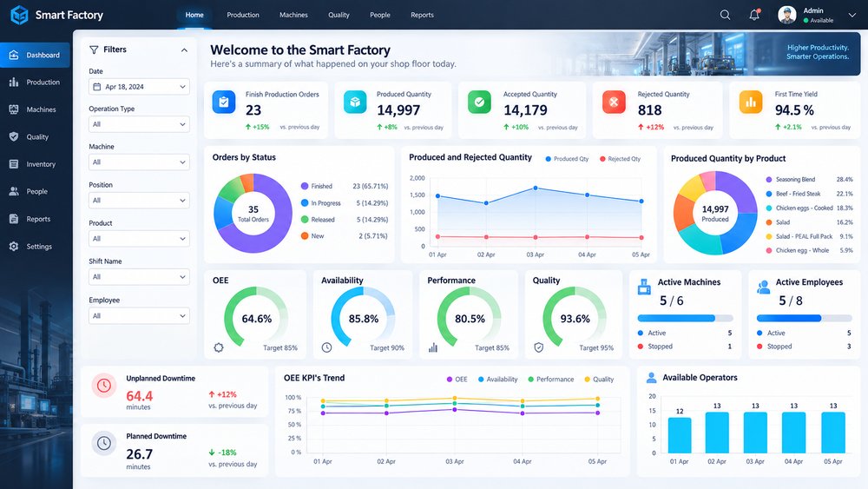
Task: Switch to the Reports top tab
Action: click(422, 15)
